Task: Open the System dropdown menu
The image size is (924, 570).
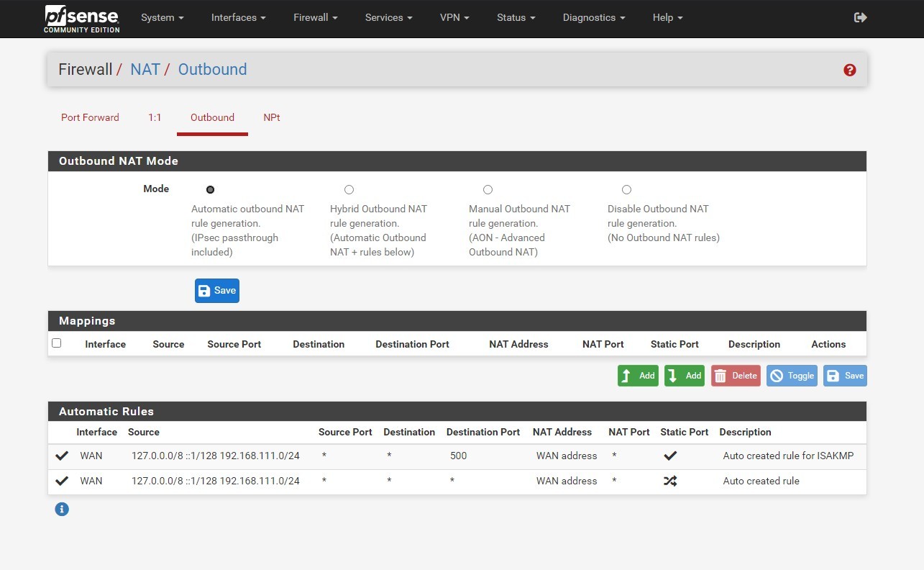Action: [162, 17]
